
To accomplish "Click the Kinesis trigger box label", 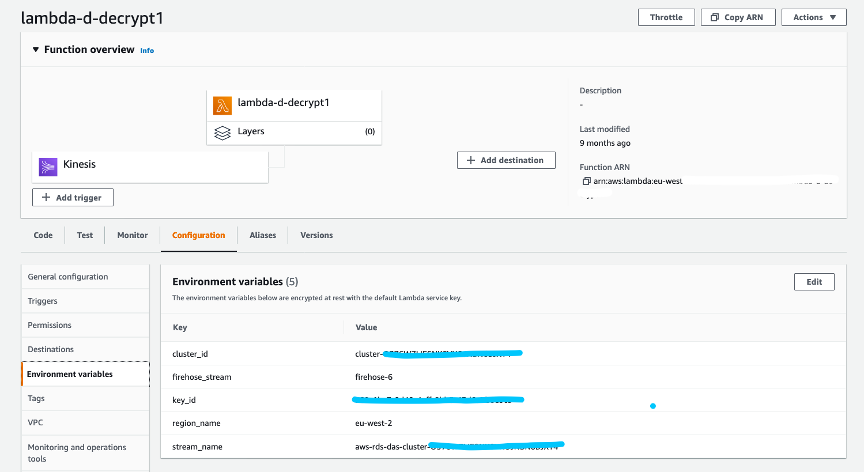I will pyautogui.click(x=79, y=164).
